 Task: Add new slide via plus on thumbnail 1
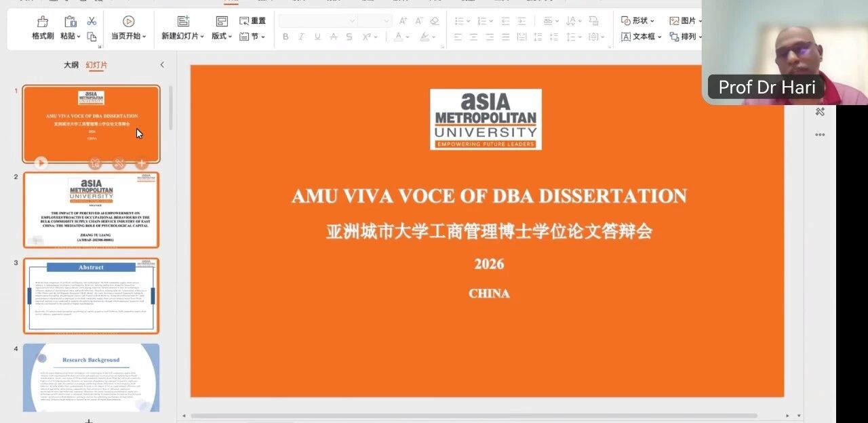[x=142, y=163]
